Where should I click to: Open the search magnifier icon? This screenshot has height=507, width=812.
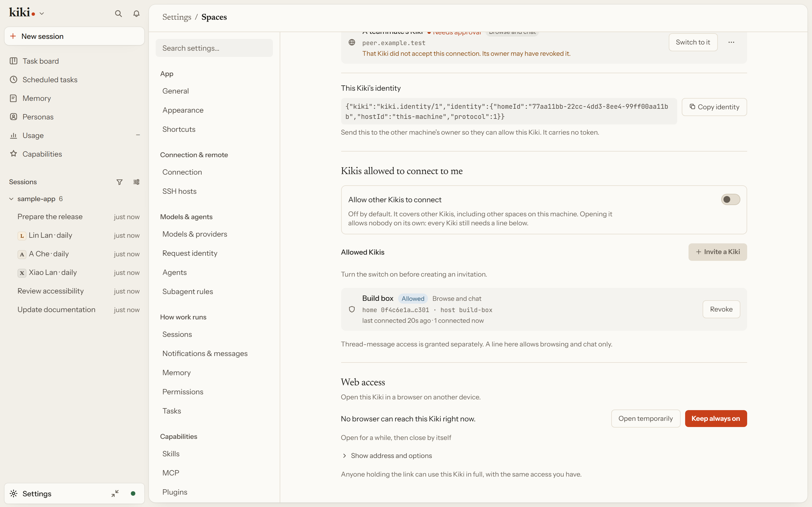[118, 14]
